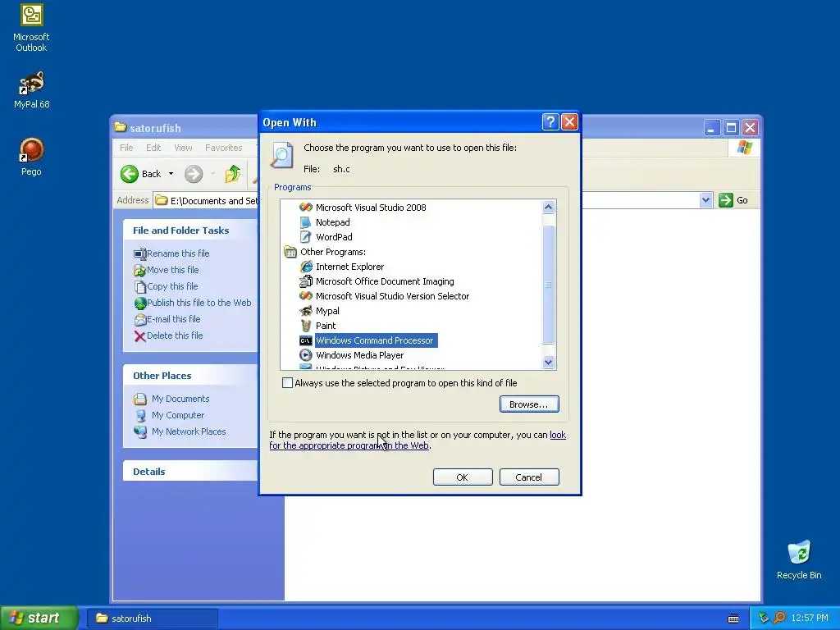Click the Browse... button

pos(529,404)
